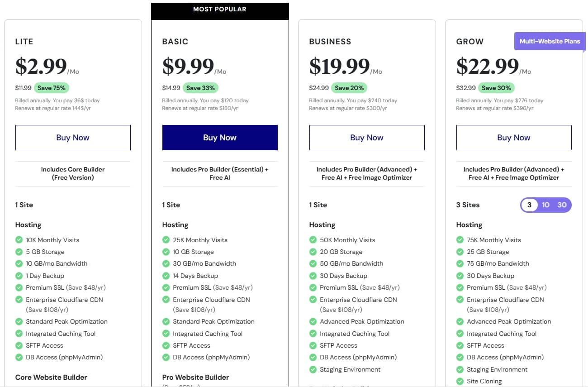The height and width of the screenshot is (387, 588).
Task: Click checkmark icon beside 14 Days Backup
Action: click(x=166, y=276)
